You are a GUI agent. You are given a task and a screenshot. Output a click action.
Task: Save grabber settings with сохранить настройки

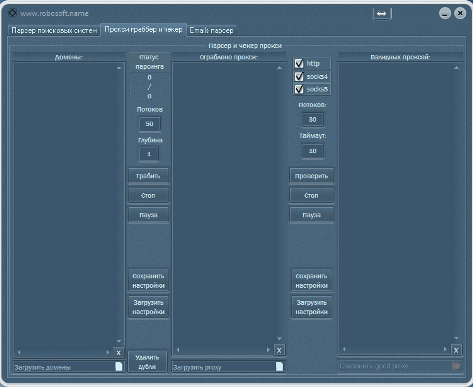pos(148,281)
